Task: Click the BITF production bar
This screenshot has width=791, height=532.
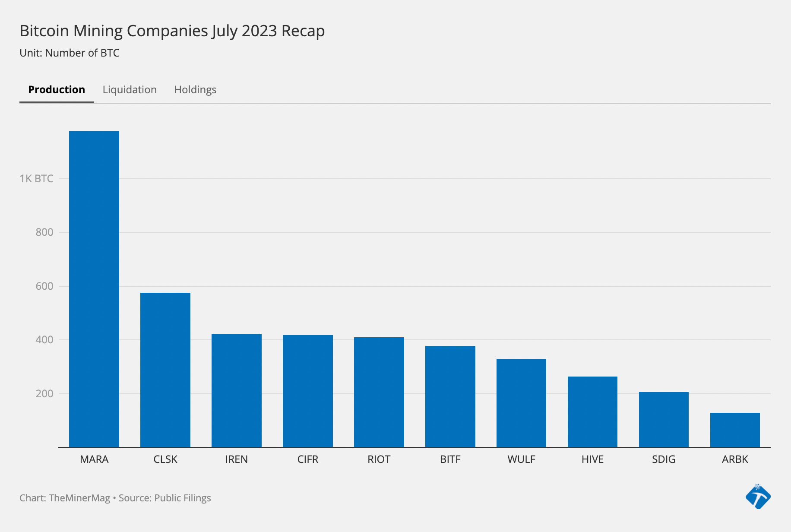Action: 450,396
